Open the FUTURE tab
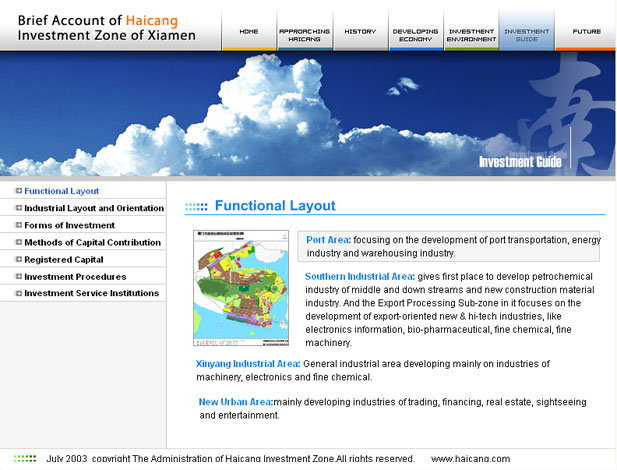Screen dimensions: 617x470 click(586, 32)
